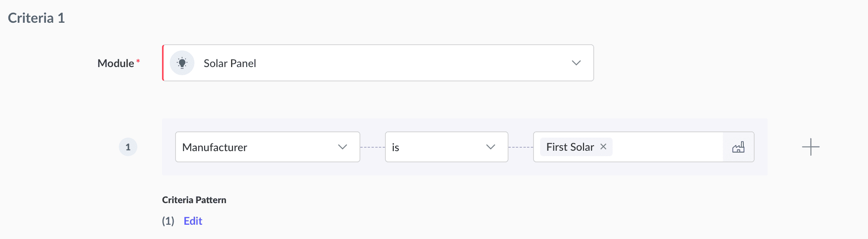
Task: Click the red required asterisk
Action: [x=138, y=61]
